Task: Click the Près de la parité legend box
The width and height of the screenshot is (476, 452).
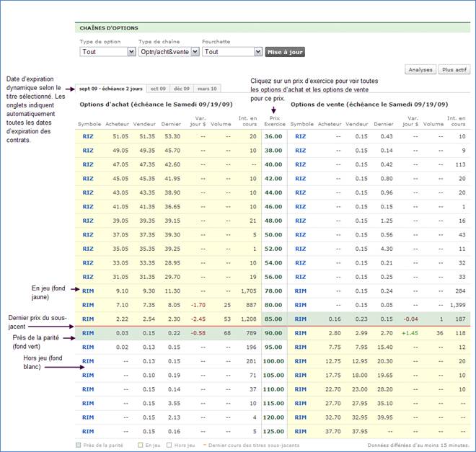Action: point(79,446)
